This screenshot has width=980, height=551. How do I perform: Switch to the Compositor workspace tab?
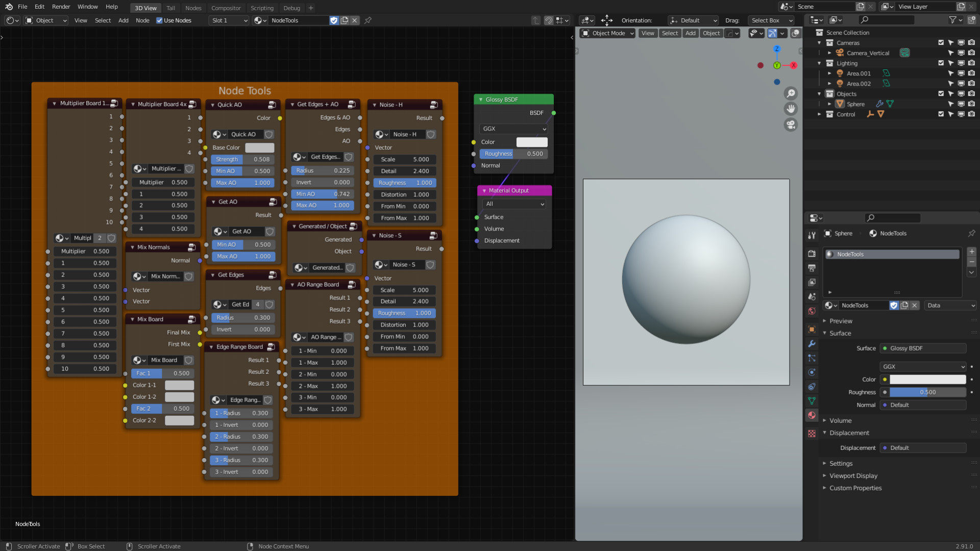(226, 8)
